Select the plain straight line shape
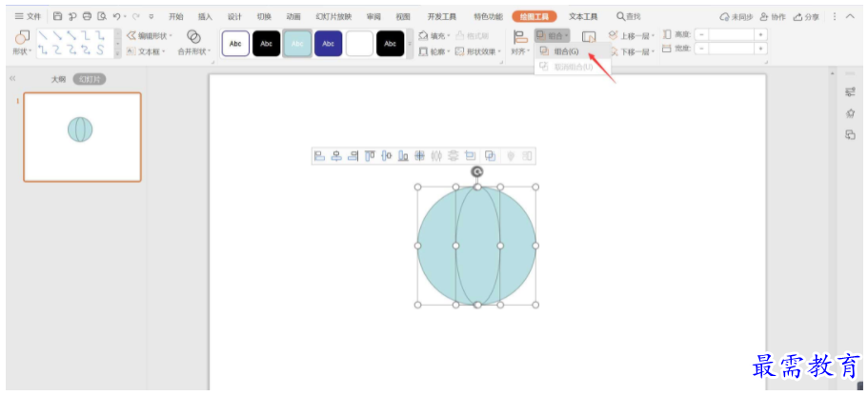 (x=43, y=36)
